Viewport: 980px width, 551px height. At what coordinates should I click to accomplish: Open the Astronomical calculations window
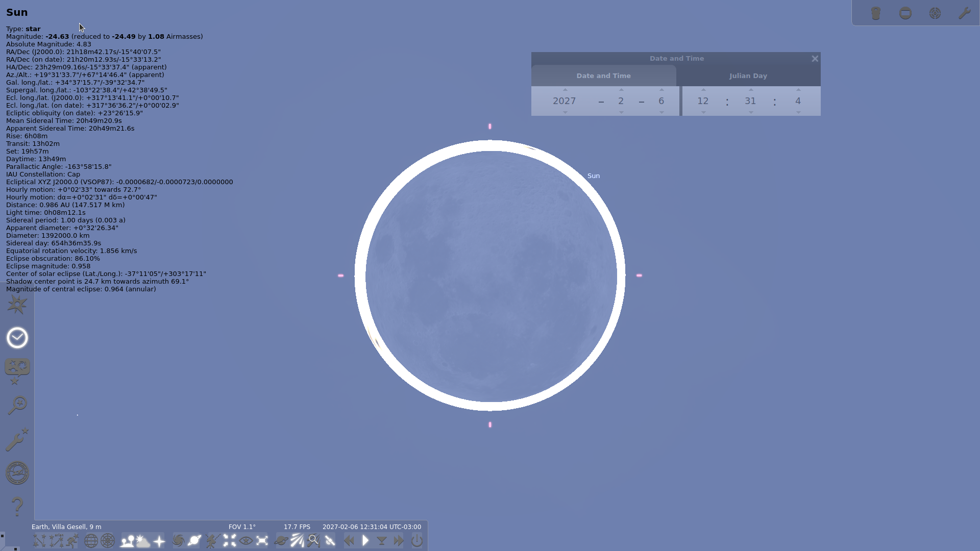tap(17, 473)
